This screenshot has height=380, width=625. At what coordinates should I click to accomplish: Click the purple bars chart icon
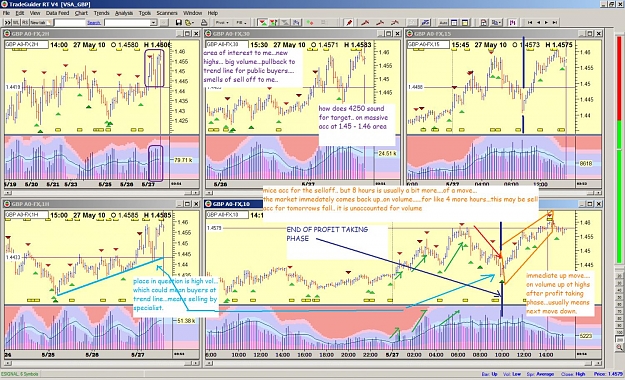coord(513,23)
